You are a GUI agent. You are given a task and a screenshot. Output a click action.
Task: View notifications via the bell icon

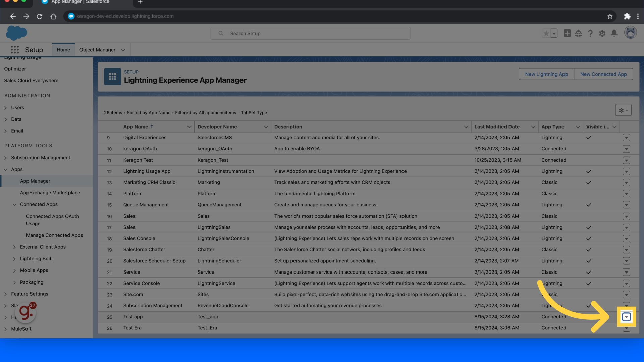click(614, 33)
